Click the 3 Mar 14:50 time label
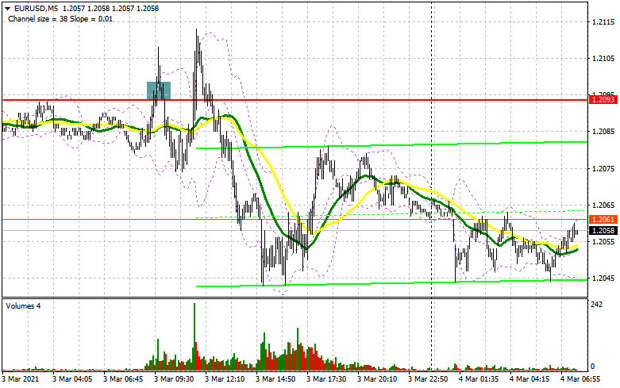Viewport: 620px width, 388px height. 276,379
